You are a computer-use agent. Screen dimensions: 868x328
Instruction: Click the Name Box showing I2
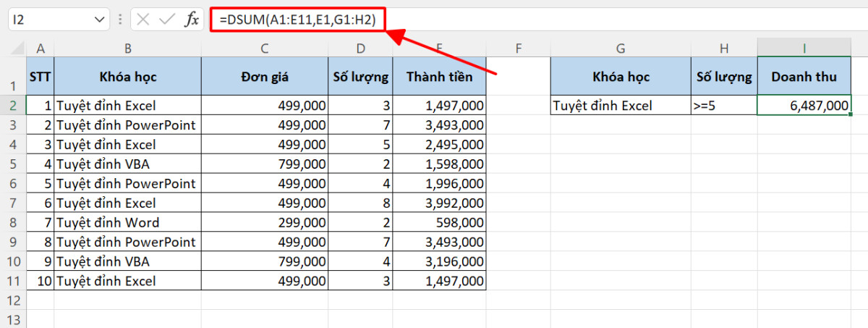click(x=51, y=20)
